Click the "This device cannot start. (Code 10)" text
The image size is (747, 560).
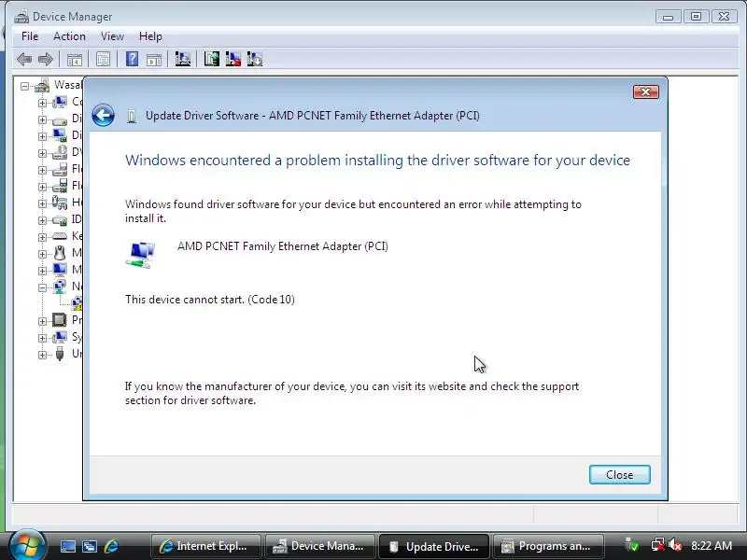(x=210, y=300)
